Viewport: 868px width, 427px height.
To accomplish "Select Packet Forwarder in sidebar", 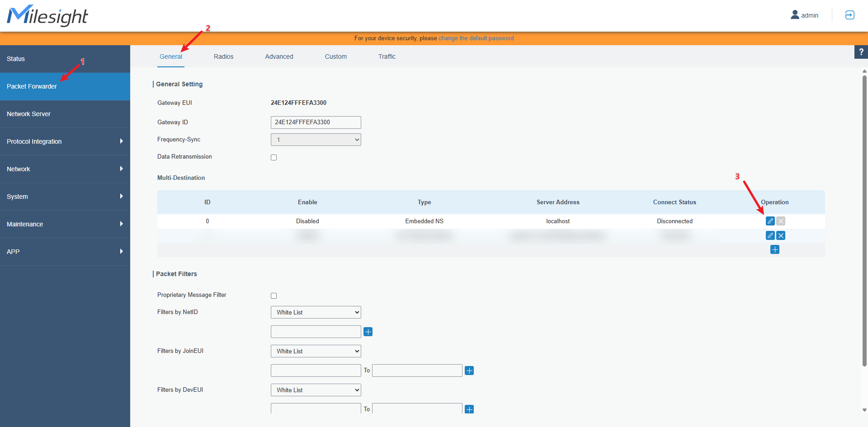I will pyautogui.click(x=65, y=86).
